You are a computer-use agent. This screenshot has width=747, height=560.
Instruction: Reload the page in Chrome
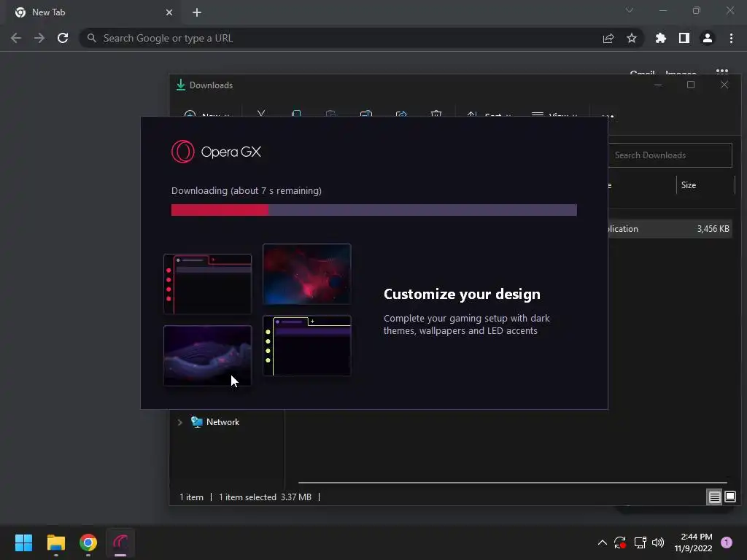pos(63,38)
